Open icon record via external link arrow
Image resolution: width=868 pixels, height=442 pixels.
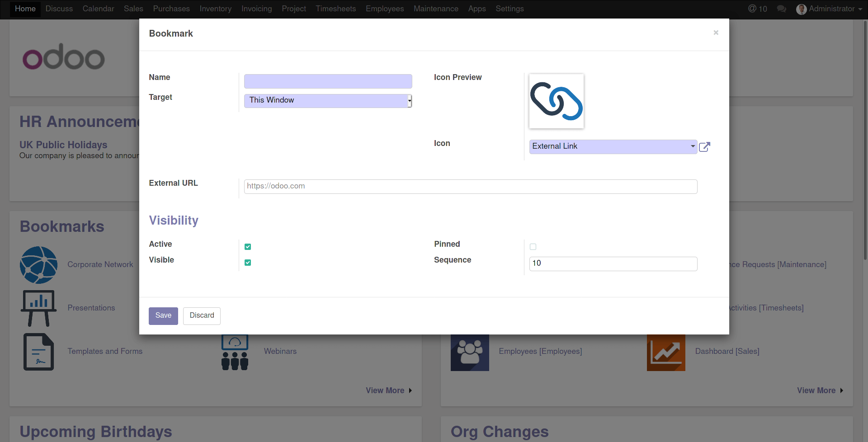[705, 147]
